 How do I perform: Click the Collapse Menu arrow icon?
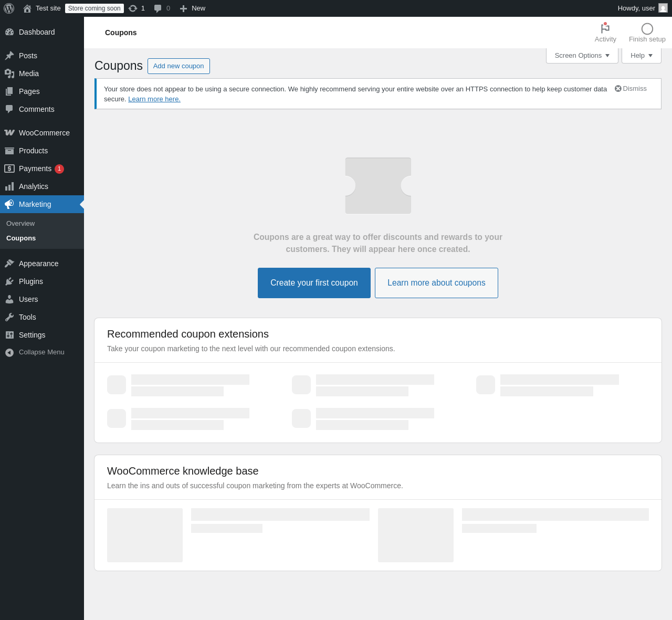(9, 352)
